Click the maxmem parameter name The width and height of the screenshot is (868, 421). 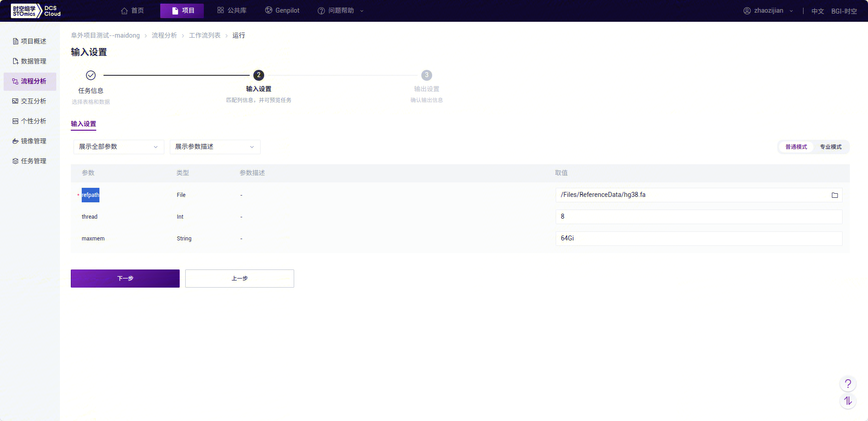pyautogui.click(x=93, y=239)
